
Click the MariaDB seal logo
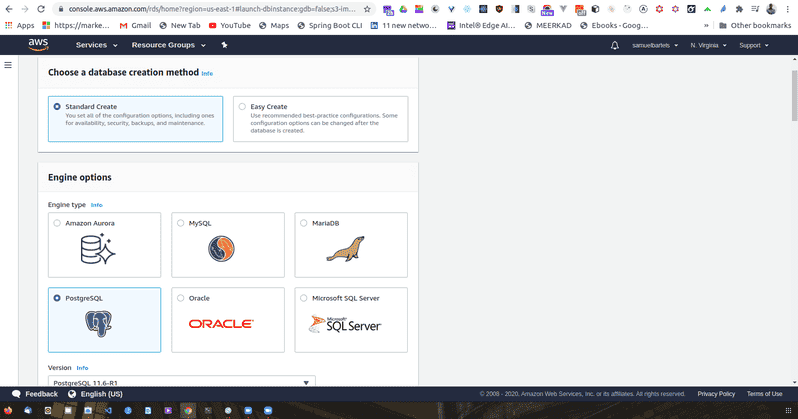pos(346,249)
